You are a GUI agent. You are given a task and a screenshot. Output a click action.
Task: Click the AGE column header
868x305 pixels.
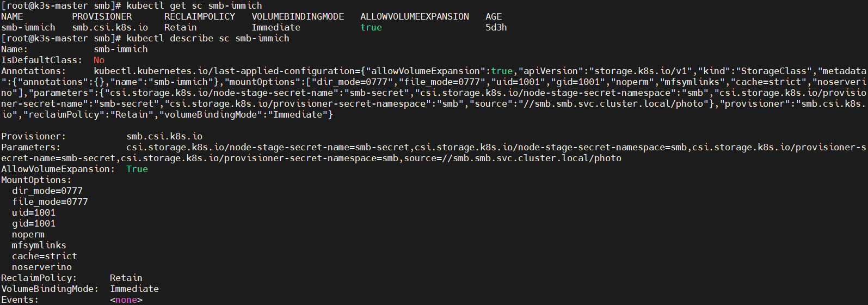coord(493,16)
